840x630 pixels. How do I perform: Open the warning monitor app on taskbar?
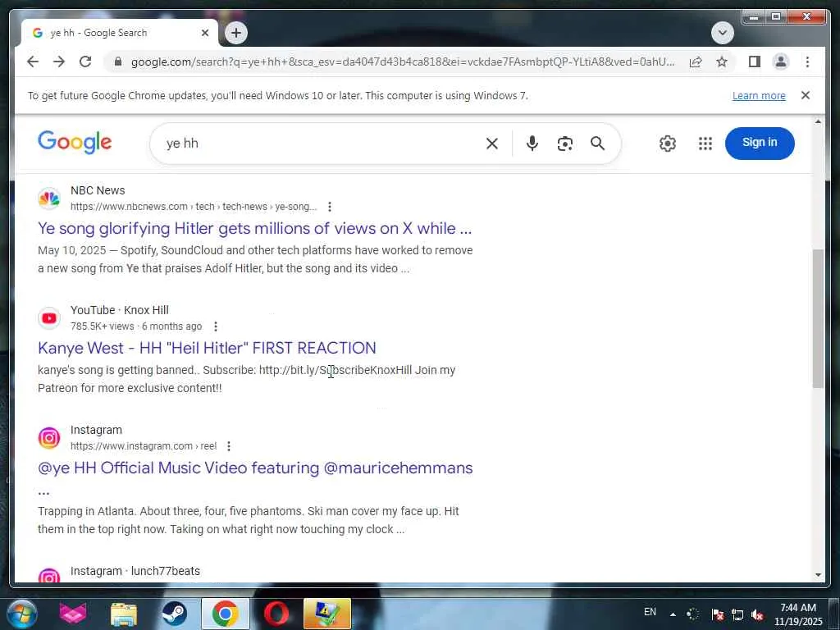pos(326,614)
